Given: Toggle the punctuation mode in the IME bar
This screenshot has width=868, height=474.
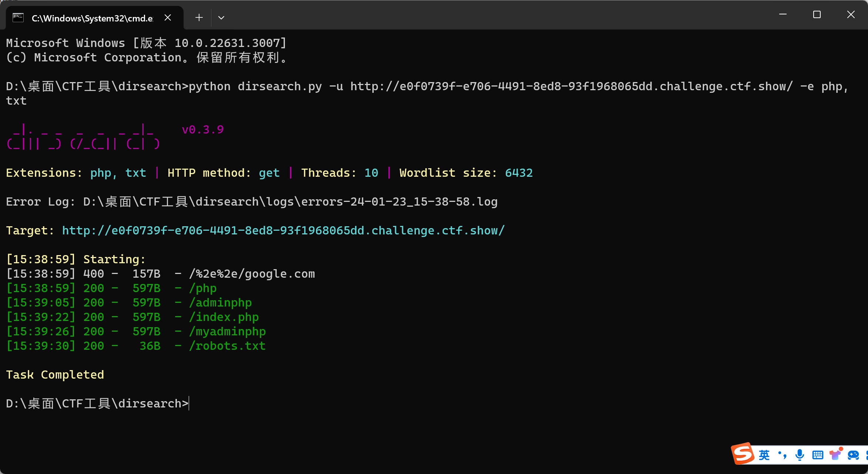Looking at the screenshot, I should coord(782,455).
